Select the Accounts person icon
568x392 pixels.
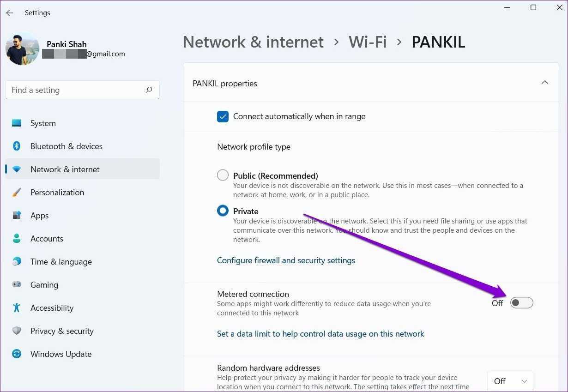(17, 239)
